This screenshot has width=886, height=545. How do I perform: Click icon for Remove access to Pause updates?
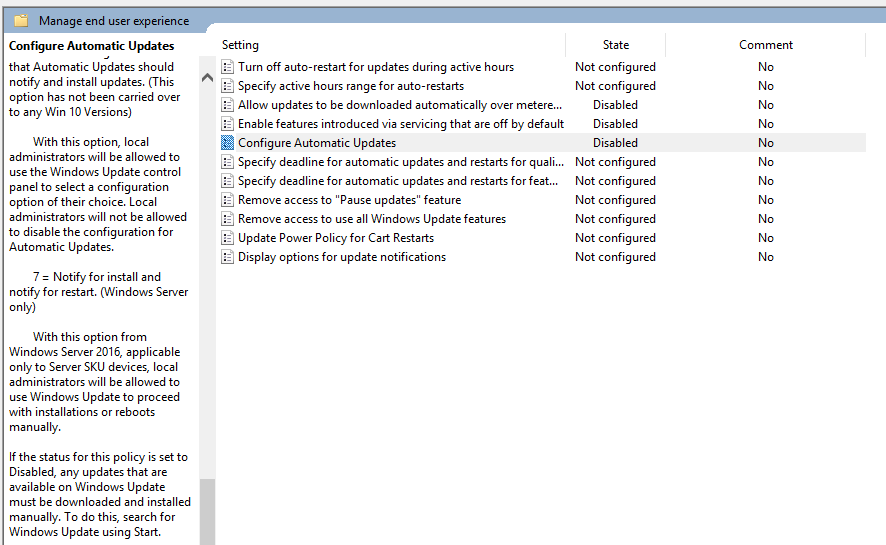point(227,200)
